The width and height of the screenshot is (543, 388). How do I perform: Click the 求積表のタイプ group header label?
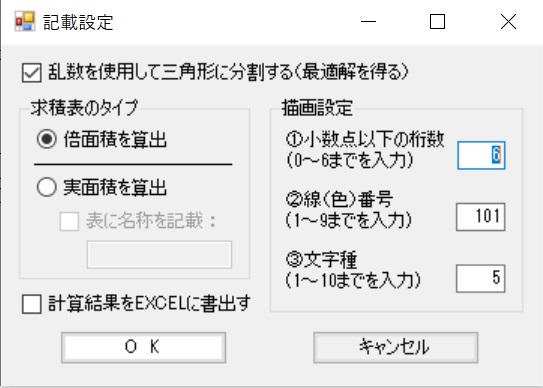click(84, 108)
